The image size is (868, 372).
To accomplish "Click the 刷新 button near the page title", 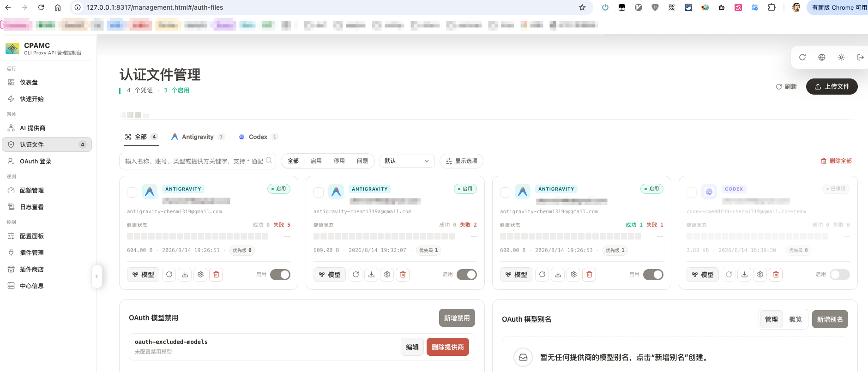I will pyautogui.click(x=786, y=86).
